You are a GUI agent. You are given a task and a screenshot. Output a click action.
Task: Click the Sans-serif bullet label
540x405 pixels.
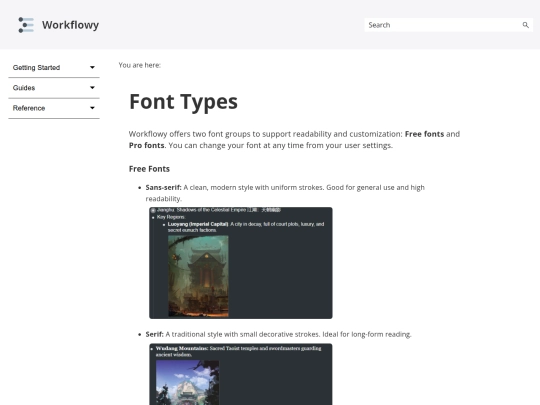pos(163,187)
